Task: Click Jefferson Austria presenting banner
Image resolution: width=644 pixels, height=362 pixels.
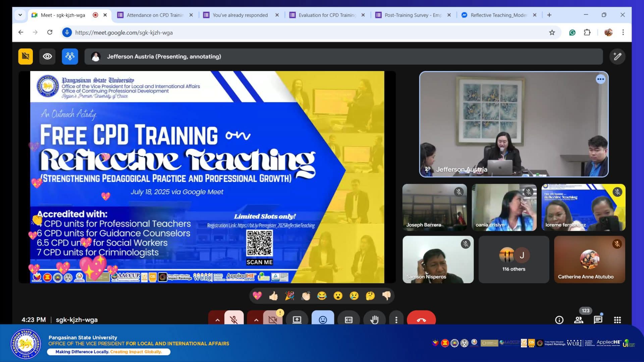Action: pyautogui.click(x=343, y=56)
